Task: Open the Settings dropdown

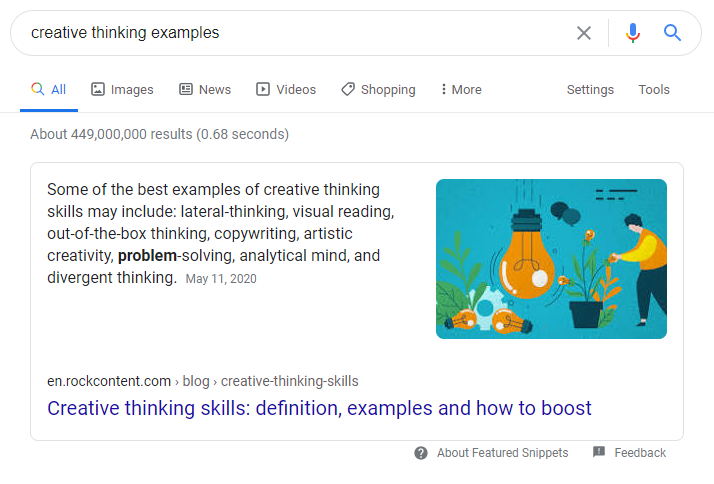Action: tap(590, 89)
